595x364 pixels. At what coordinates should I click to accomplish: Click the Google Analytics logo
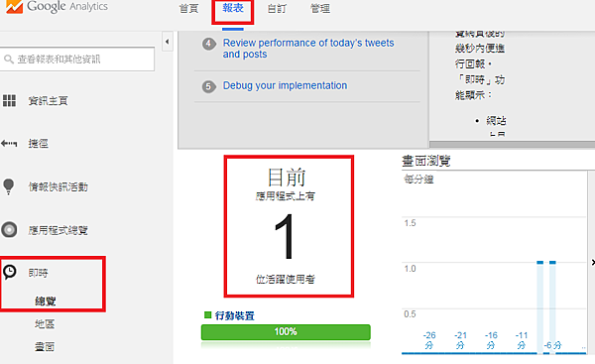click(57, 7)
